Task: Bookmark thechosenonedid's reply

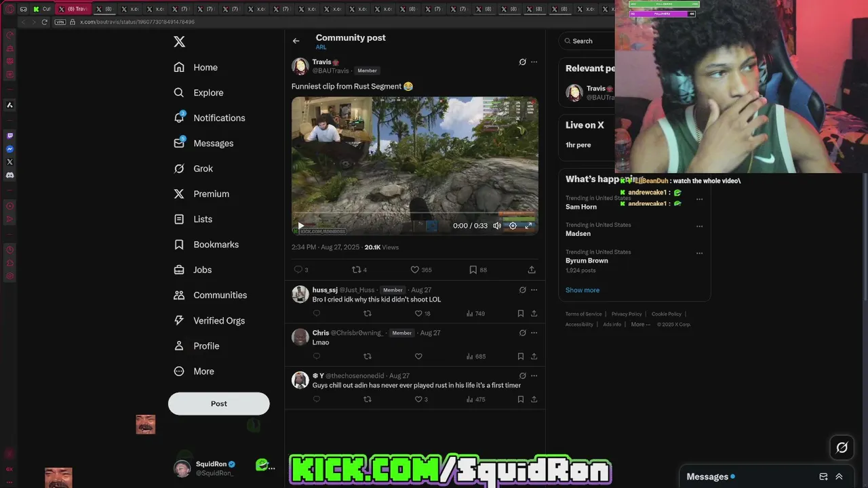Action: tap(520, 399)
